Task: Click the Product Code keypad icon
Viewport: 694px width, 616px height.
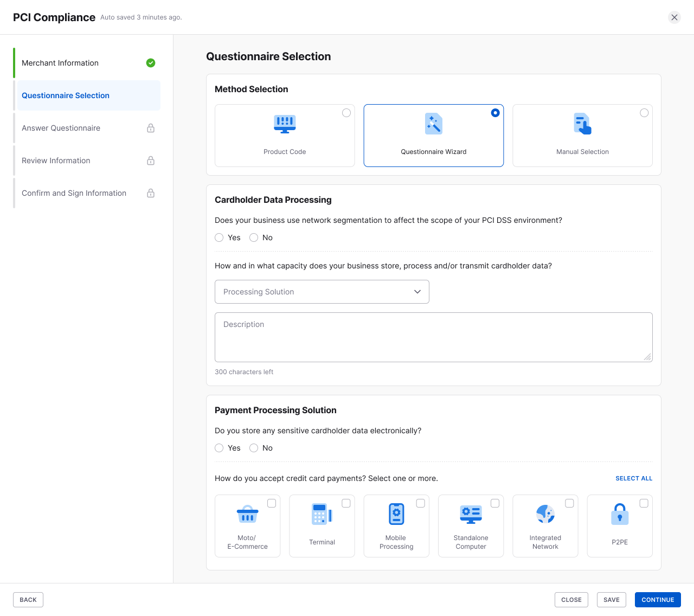Action: tap(285, 124)
